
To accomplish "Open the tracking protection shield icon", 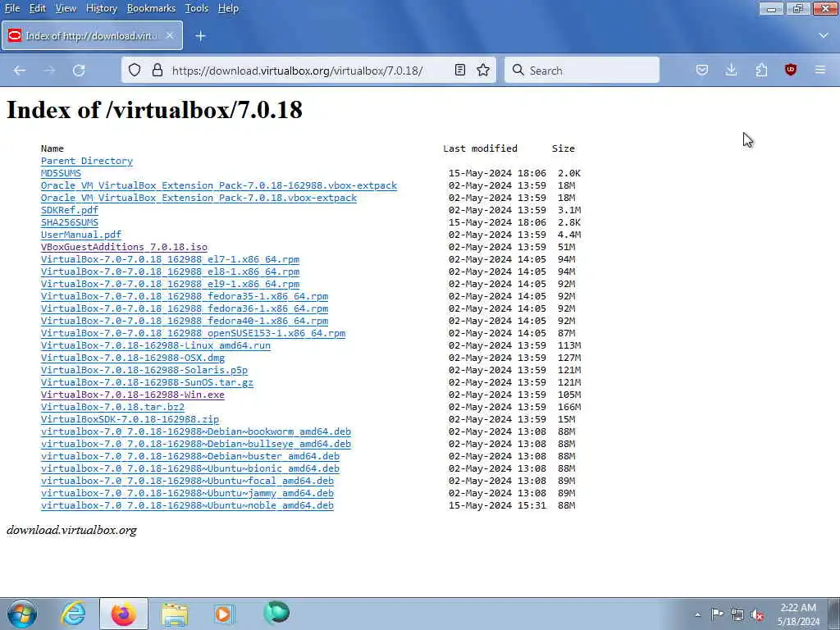I will point(135,71).
